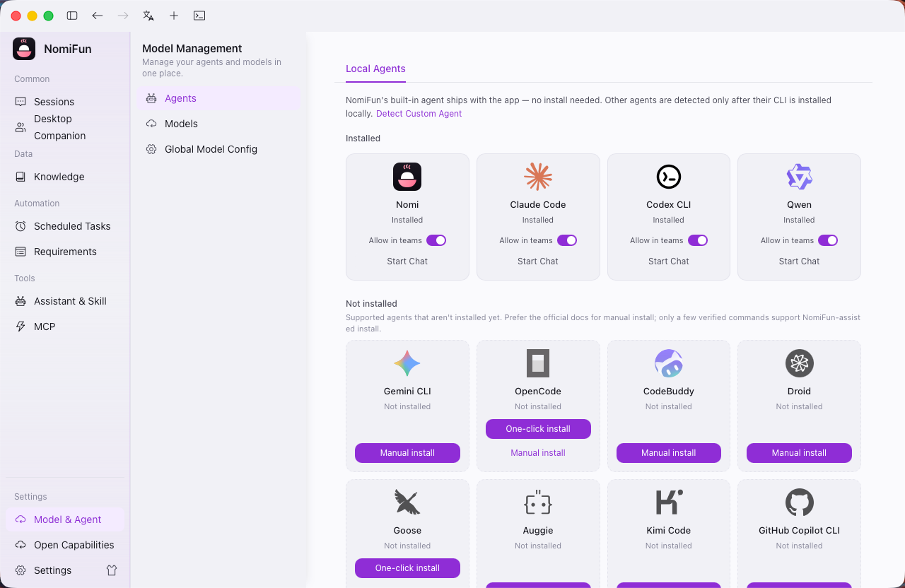This screenshot has height=588, width=905.
Task: Open Global Model Config
Action: click(218, 149)
